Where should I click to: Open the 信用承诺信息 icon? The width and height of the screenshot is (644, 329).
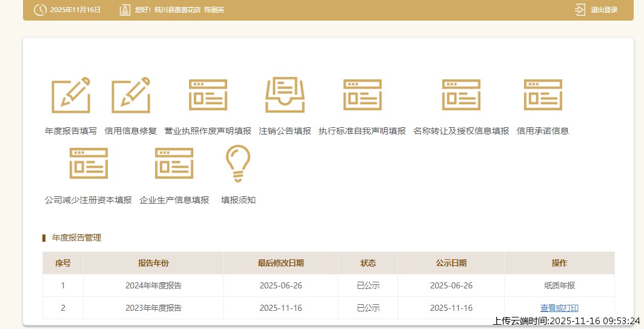click(543, 95)
